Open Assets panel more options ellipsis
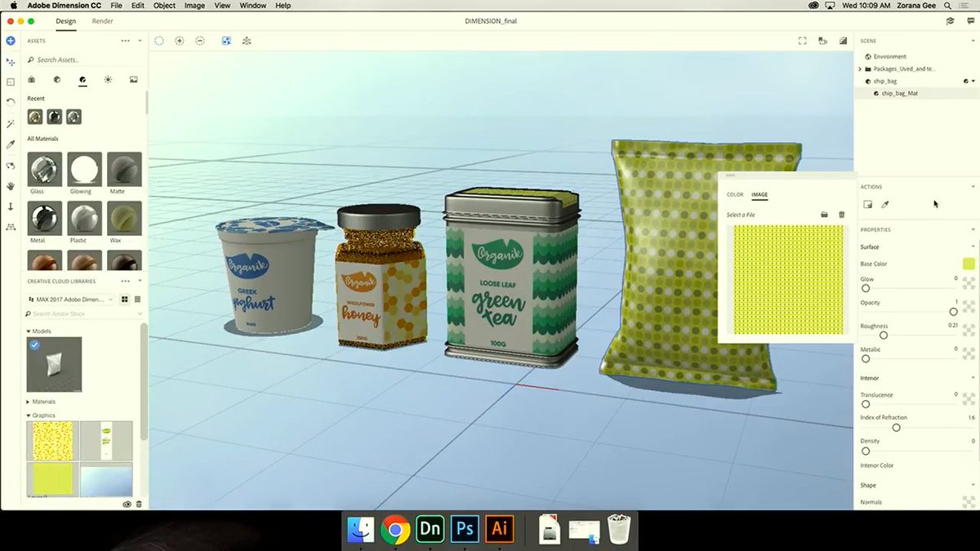 [x=125, y=40]
